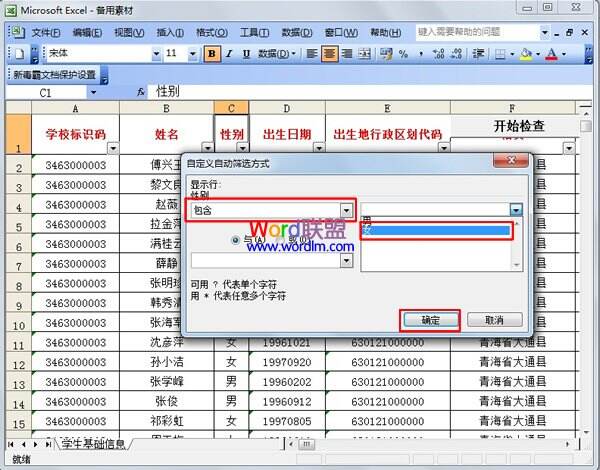Click the 取消 button in dialog
The width and height of the screenshot is (600, 470).
tap(494, 319)
